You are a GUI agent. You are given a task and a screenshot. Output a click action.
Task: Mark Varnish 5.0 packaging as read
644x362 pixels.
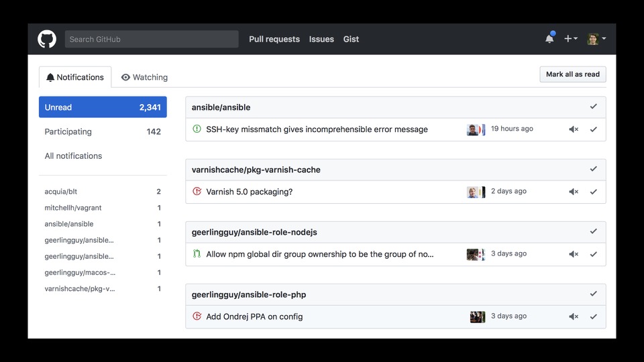pos(593,192)
